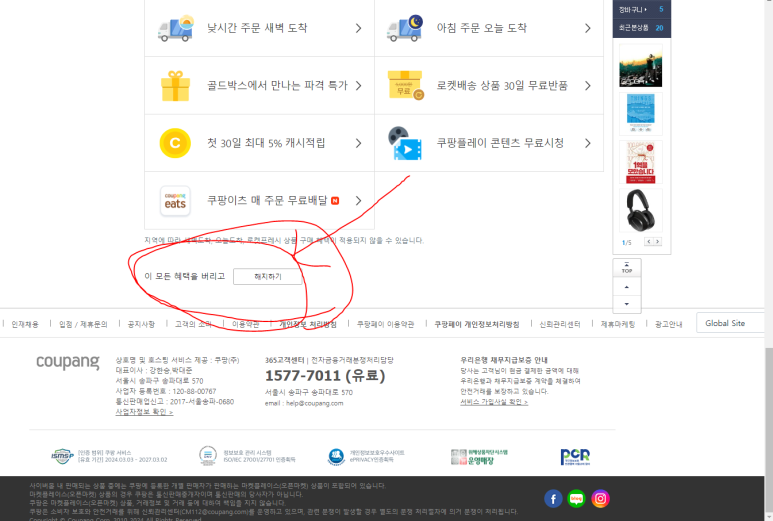Click the TOP button in side widget
The height and width of the screenshot is (521, 773).
tap(627, 268)
